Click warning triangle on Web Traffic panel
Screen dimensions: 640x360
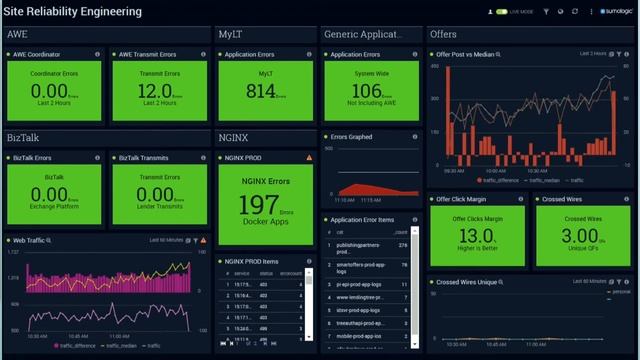tap(203, 240)
